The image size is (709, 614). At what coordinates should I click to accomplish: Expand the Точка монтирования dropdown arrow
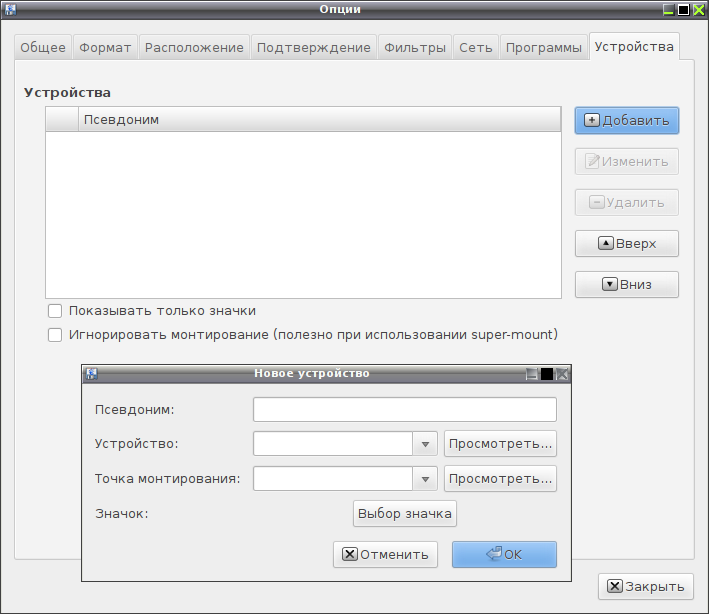point(425,479)
